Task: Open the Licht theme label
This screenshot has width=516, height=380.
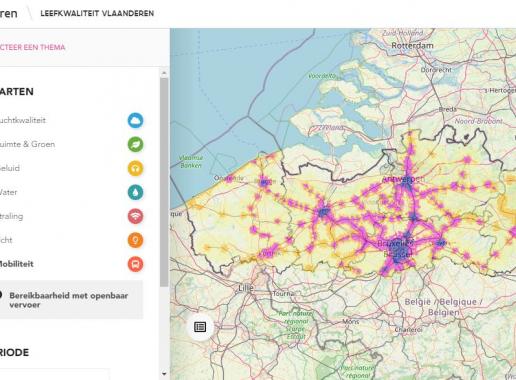Action: click(6, 240)
